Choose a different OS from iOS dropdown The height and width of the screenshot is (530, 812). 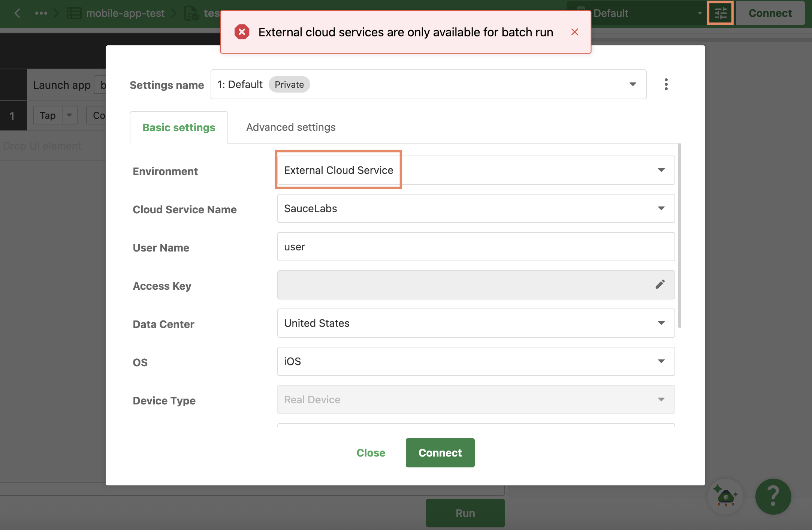pyautogui.click(x=476, y=361)
